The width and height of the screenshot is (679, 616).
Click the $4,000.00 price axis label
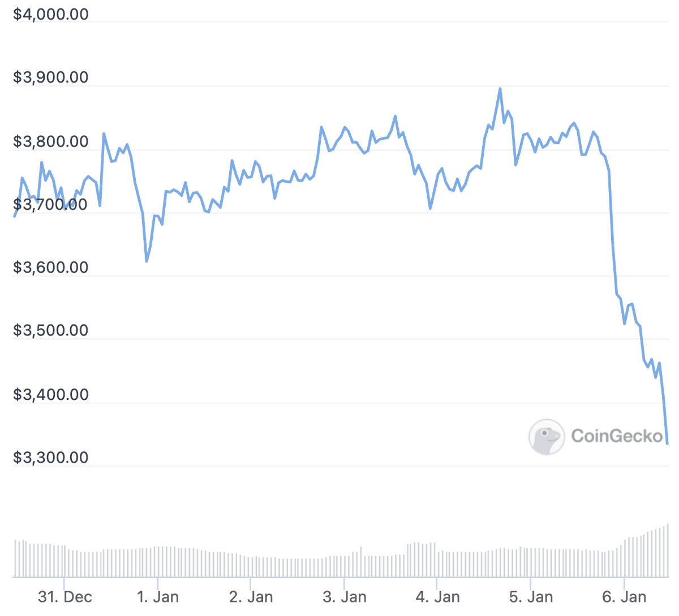[51, 14]
